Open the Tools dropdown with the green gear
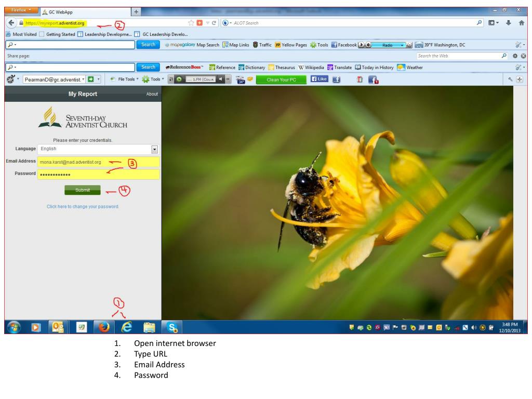Viewport: 532px width, 399px height. click(x=153, y=79)
